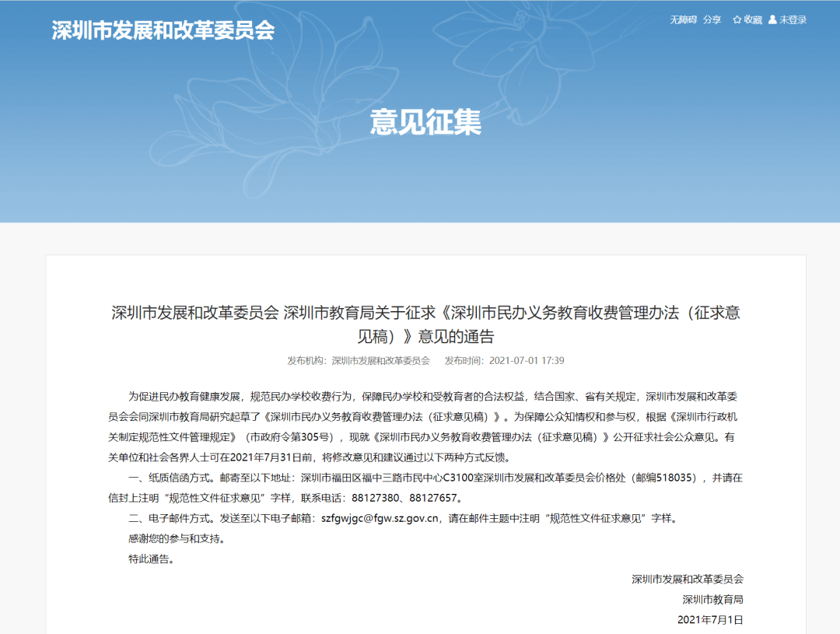Click the email address szfgwjgc@fgw.sz.gov.cn

coord(381,518)
